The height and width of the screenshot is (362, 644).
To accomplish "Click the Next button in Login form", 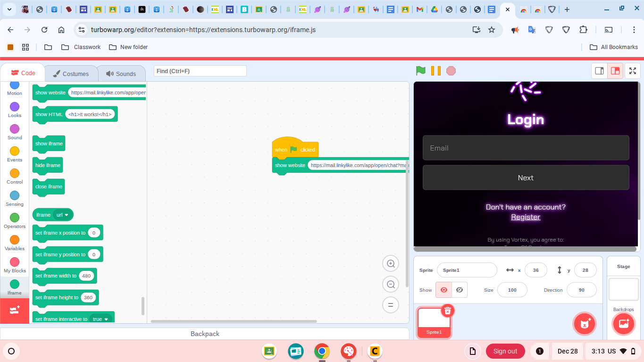I will coord(526,177).
